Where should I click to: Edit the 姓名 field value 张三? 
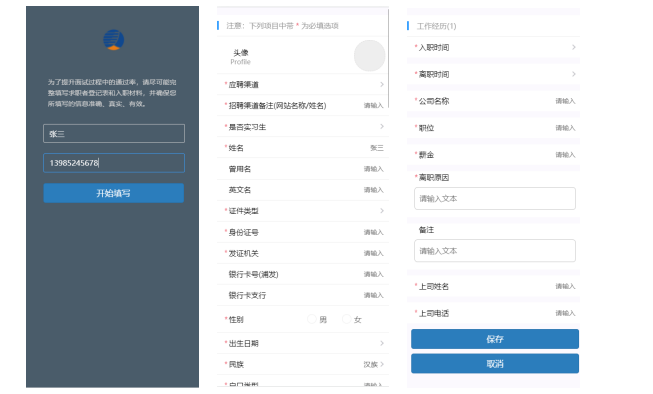(377, 148)
